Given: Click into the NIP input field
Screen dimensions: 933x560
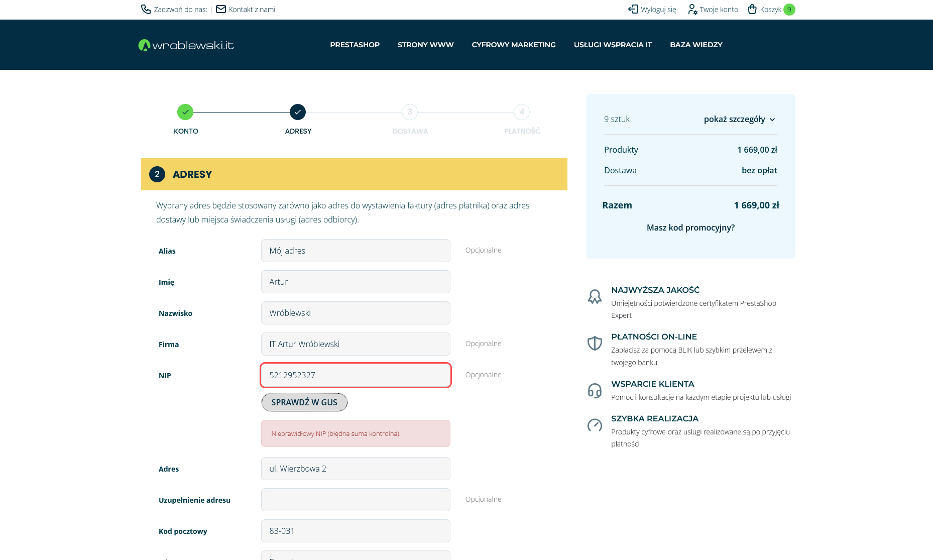Looking at the screenshot, I should point(356,375).
